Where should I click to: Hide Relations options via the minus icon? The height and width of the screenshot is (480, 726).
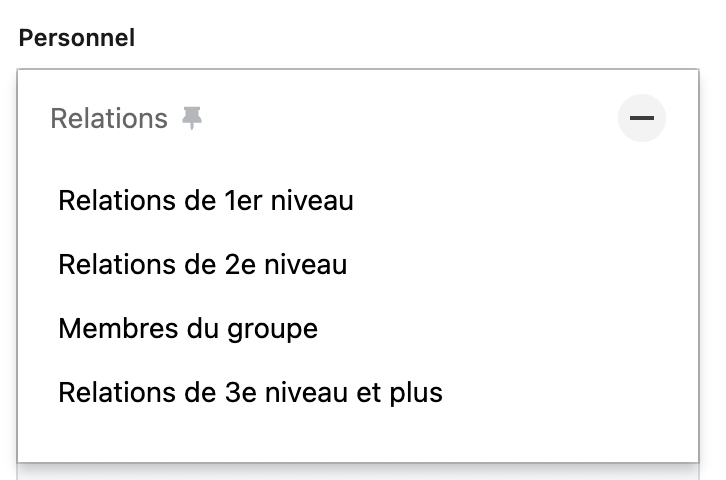coord(642,118)
